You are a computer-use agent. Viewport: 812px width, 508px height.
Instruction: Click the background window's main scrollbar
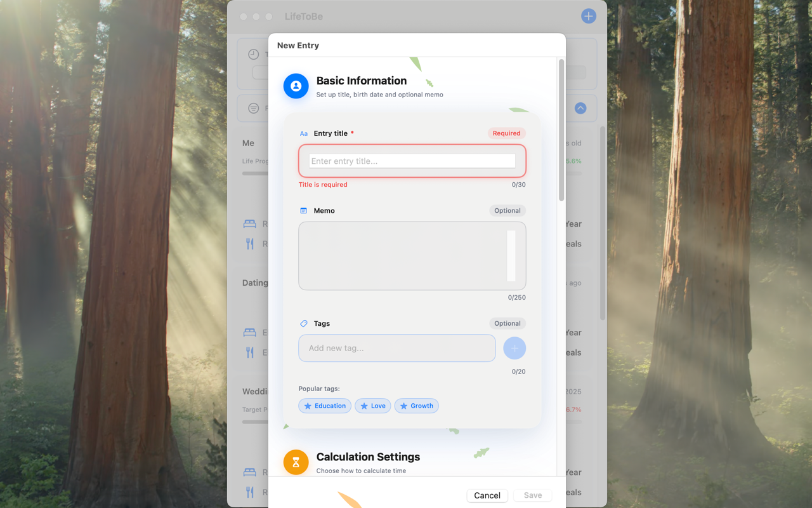[x=603, y=222]
